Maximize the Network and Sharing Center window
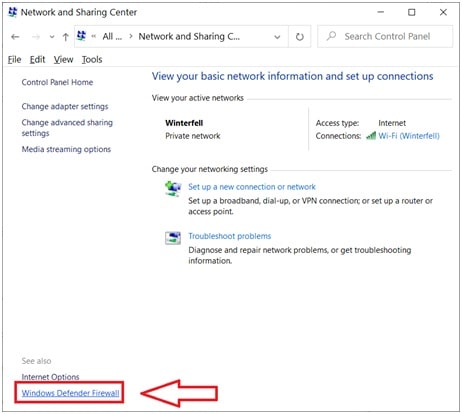Image resolution: width=462 pixels, height=414 pixels. coord(412,12)
